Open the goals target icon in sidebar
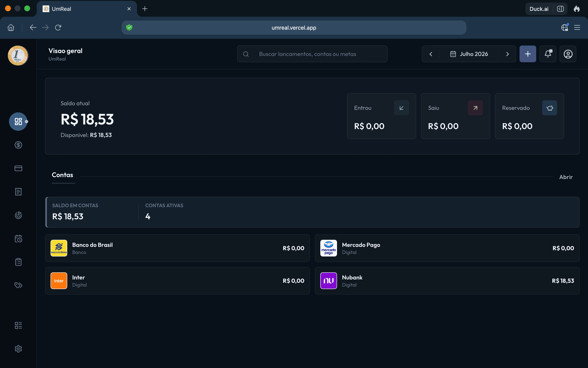 (x=18, y=215)
